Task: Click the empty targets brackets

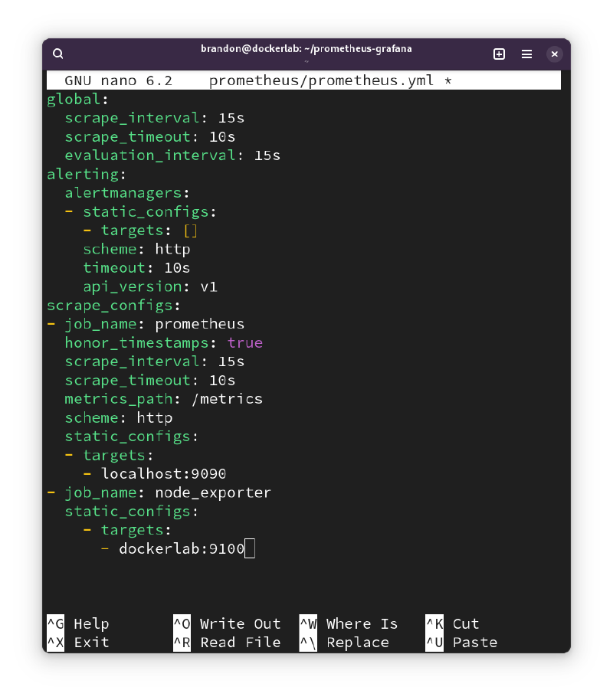Action: (x=190, y=231)
